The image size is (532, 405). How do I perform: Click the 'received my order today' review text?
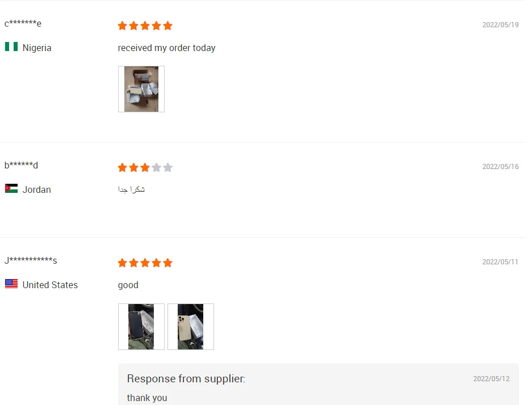166,48
